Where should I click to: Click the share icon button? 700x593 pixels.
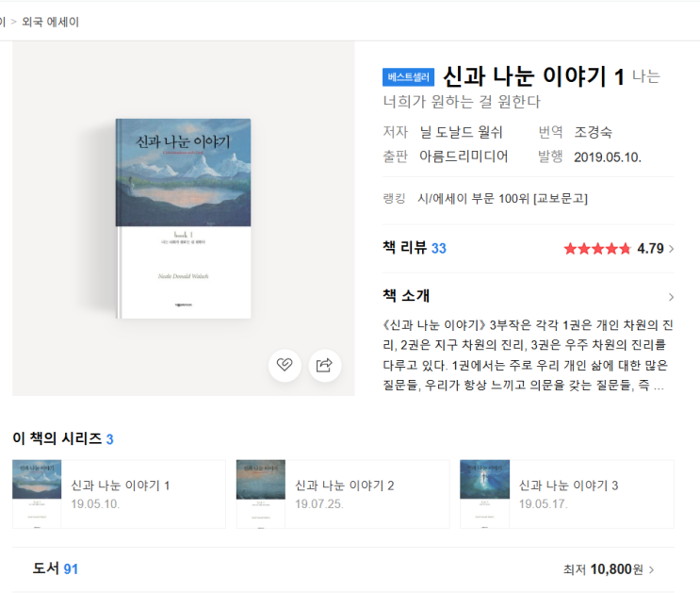point(324,365)
